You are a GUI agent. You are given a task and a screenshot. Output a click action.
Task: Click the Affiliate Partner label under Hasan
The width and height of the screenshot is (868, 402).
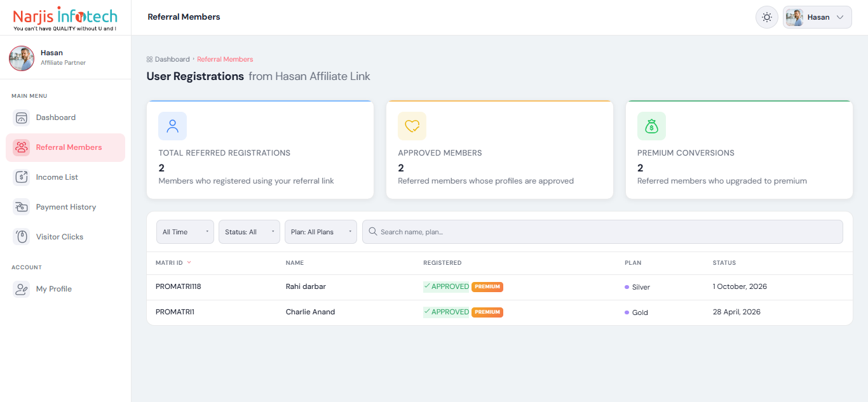click(x=63, y=63)
